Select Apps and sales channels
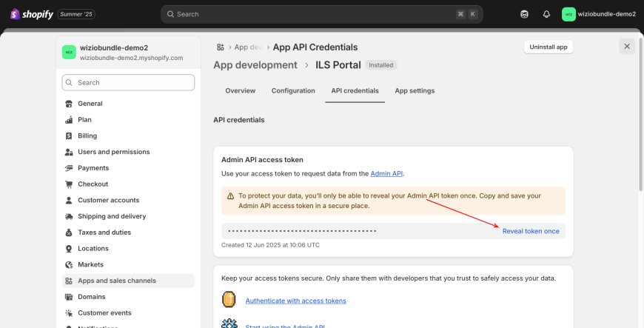The height and width of the screenshot is (328, 644). point(128,281)
